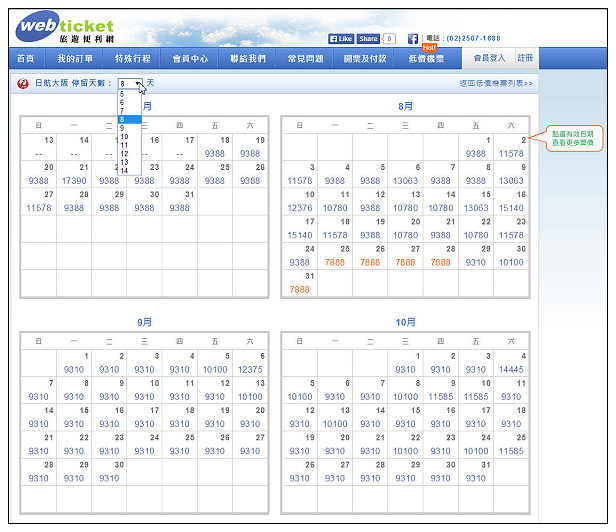Select 10 in the days dropdown list

click(x=124, y=136)
